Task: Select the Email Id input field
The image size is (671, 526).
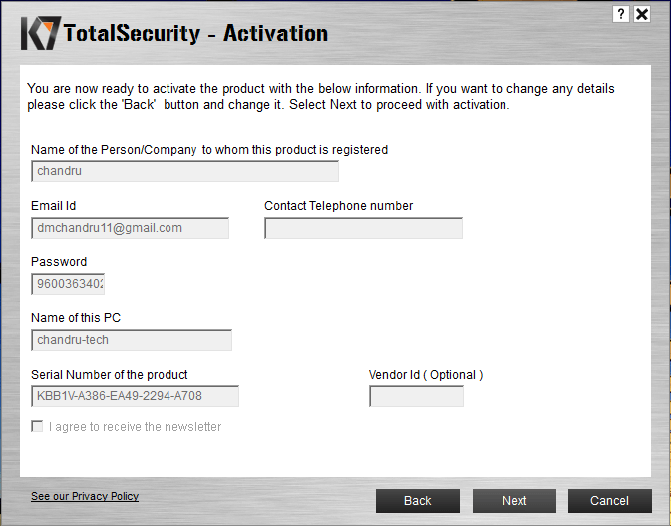Action: pyautogui.click(x=130, y=228)
